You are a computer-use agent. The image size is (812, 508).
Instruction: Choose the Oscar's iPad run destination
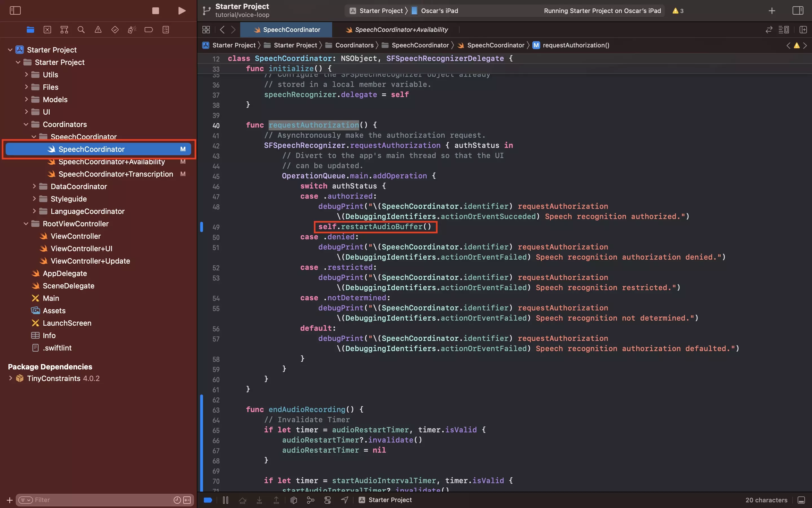pos(435,11)
